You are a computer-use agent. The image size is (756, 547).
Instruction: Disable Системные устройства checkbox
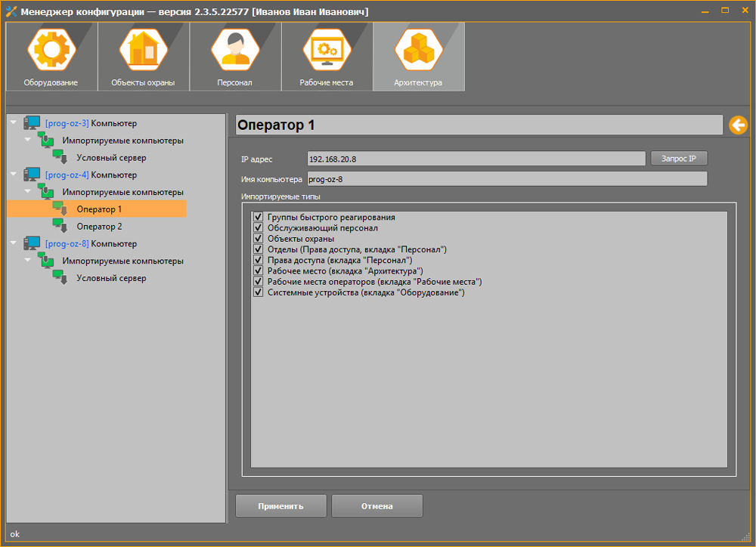(x=258, y=292)
